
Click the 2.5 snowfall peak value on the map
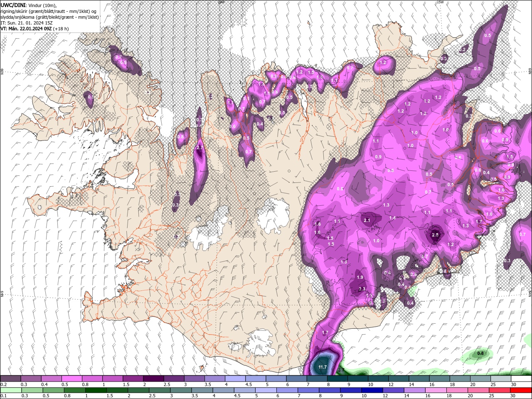pyautogui.click(x=435, y=235)
